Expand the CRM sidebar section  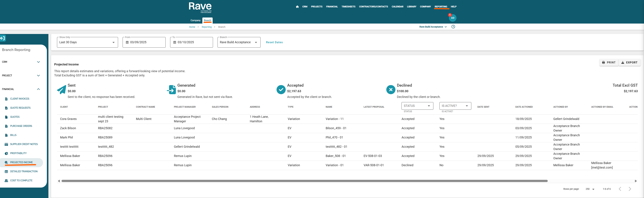38,62
